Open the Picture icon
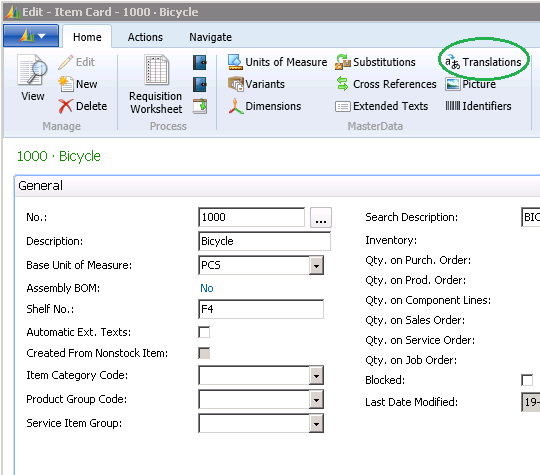This screenshot has width=540, height=475. pyautogui.click(x=453, y=84)
